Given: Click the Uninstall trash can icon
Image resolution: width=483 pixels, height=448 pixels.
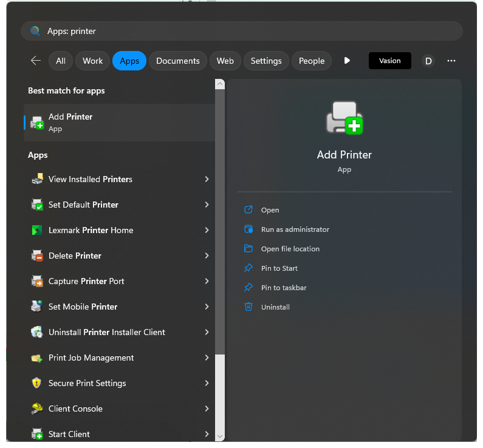Looking at the screenshot, I should tap(248, 307).
